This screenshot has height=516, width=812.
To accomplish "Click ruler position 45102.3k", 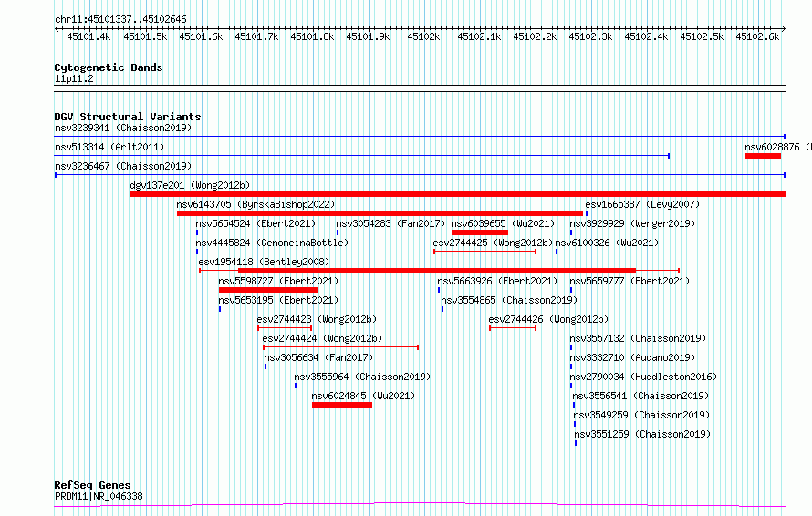I will pyautogui.click(x=590, y=36).
